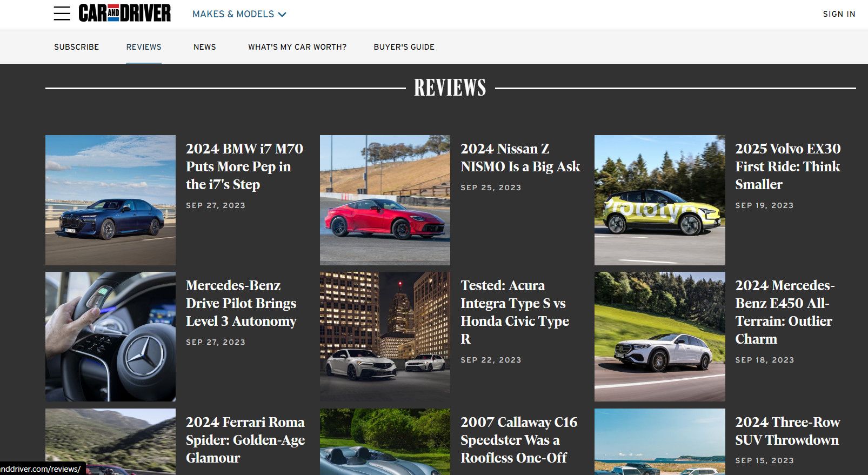The image size is (868, 475).
Task: Click the SEP 19, 2023 date text
Action: [764, 205]
